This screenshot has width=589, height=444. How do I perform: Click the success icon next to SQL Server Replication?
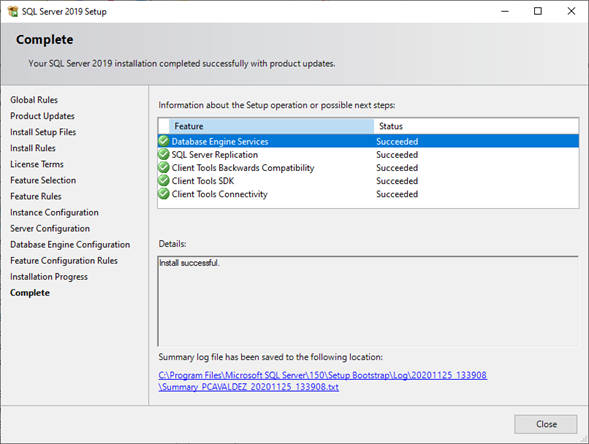point(164,154)
